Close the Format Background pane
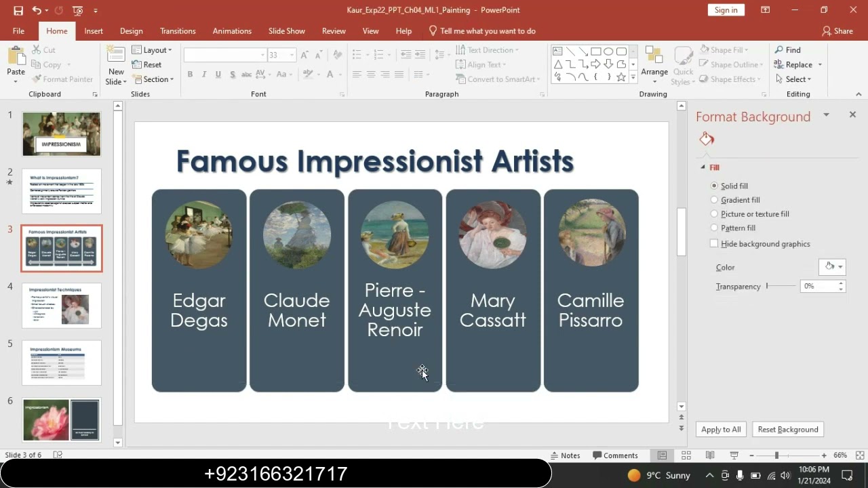 tap(852, 115)
